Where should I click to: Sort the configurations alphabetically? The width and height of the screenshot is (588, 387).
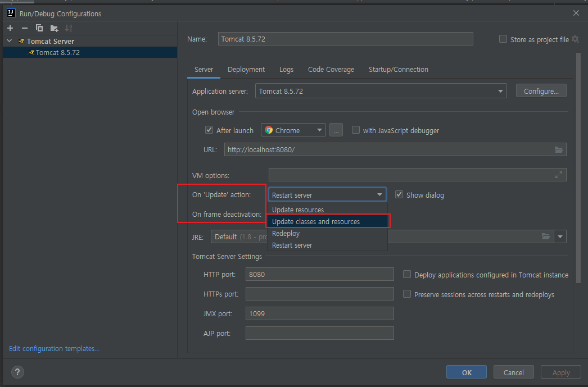pyautogui.click(x=69, y=28)
